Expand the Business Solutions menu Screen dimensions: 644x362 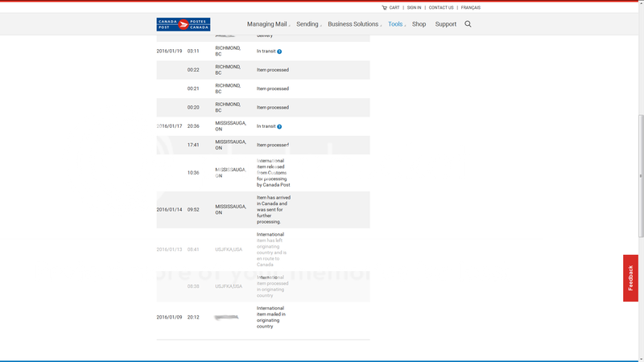(354, 24)
